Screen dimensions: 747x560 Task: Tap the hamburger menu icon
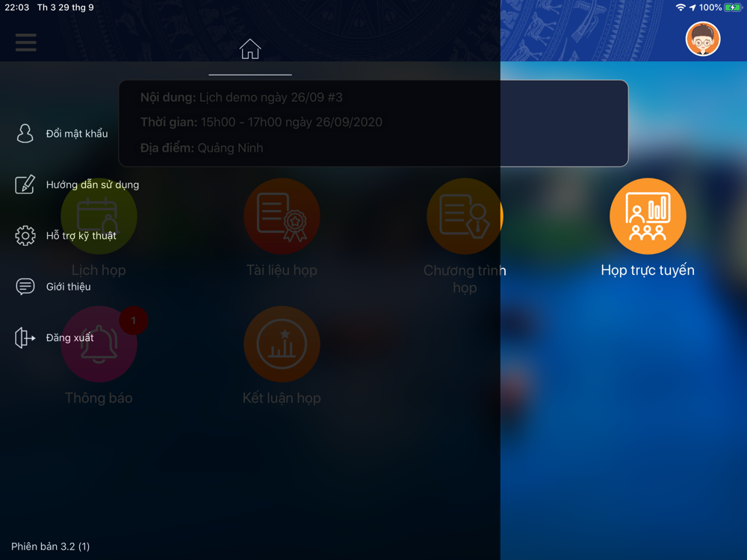click(x=25, y=43)
